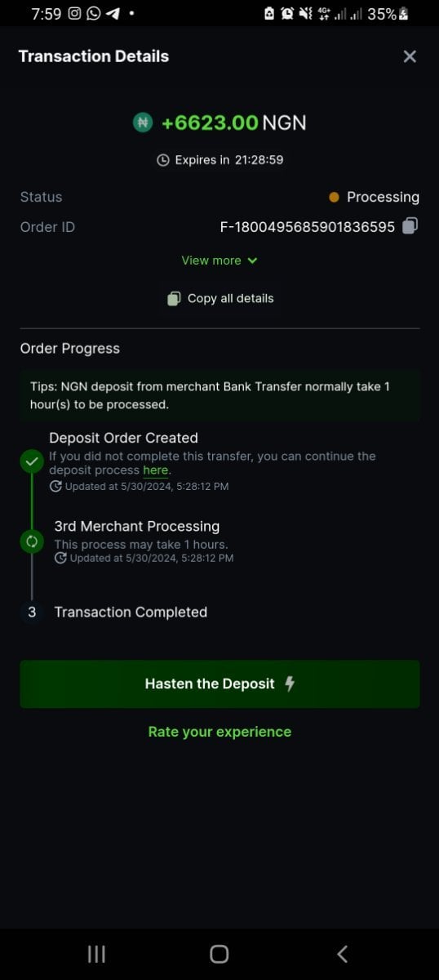Tap Android home navigation button

click(x=219, y=953)
